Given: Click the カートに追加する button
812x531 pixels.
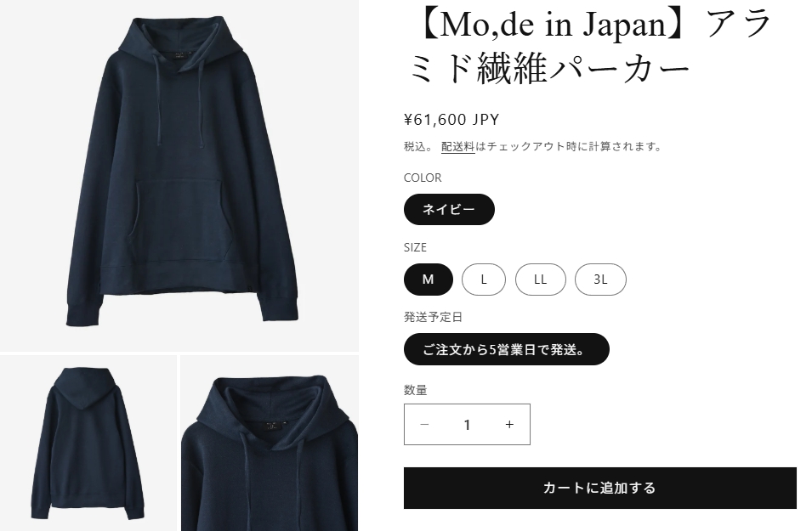Looking at the screenshot, I should [599, 488].
